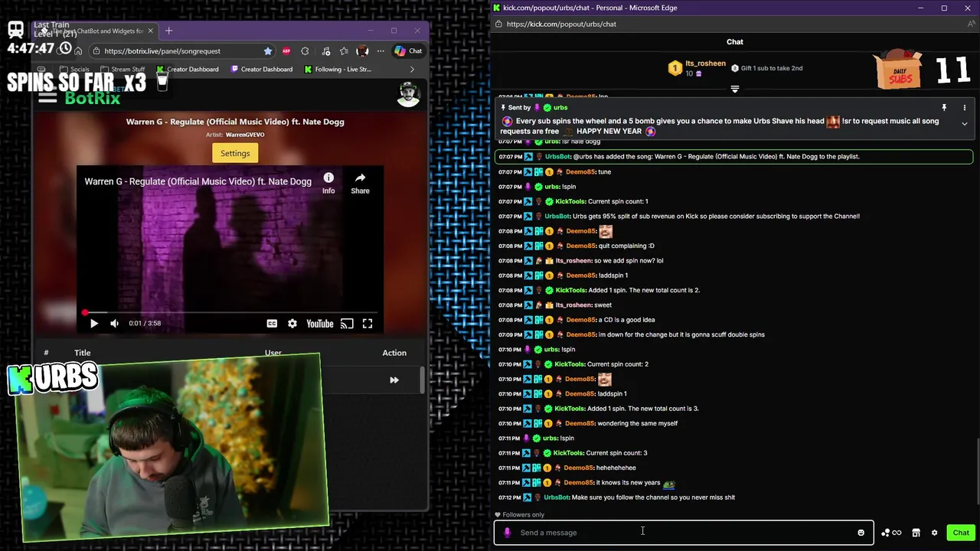Open Following - Live Streams bookmark
The image size is (980, 551).
click(338, 69)
